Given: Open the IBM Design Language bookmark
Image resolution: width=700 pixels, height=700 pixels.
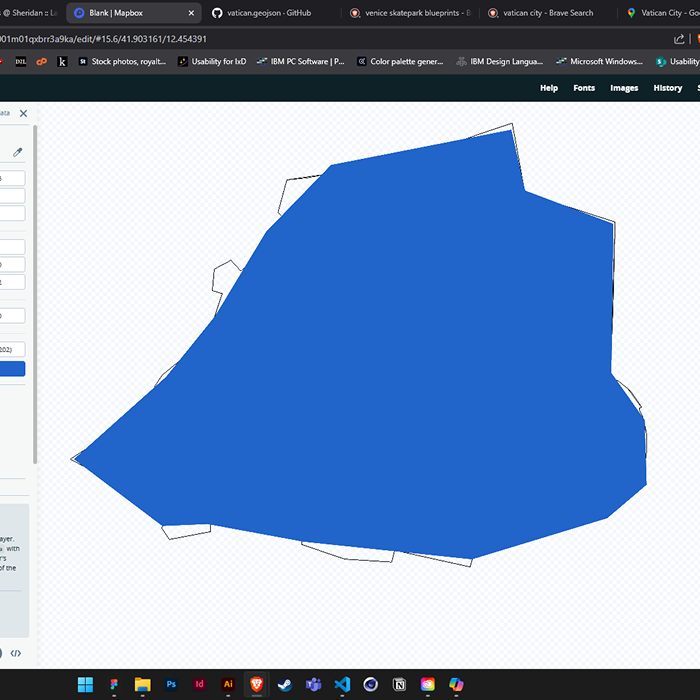Looking at the screenshot, I should [500, 62].
